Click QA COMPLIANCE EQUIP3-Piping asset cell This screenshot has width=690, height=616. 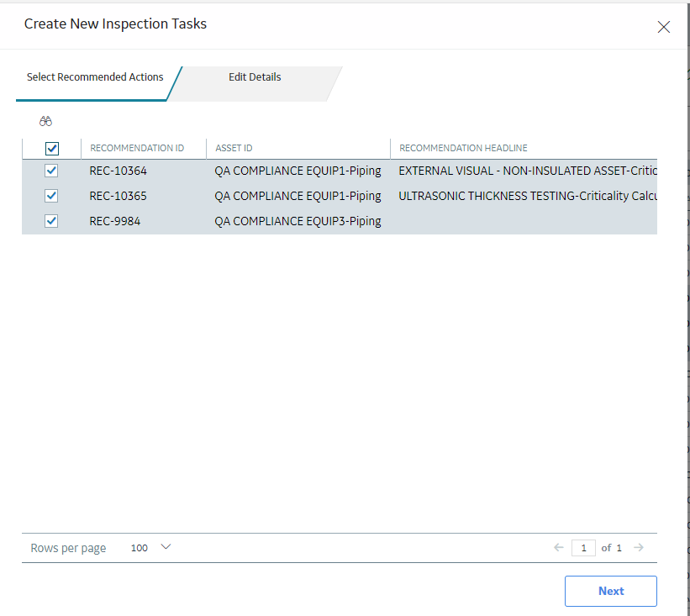pos(298,221)
